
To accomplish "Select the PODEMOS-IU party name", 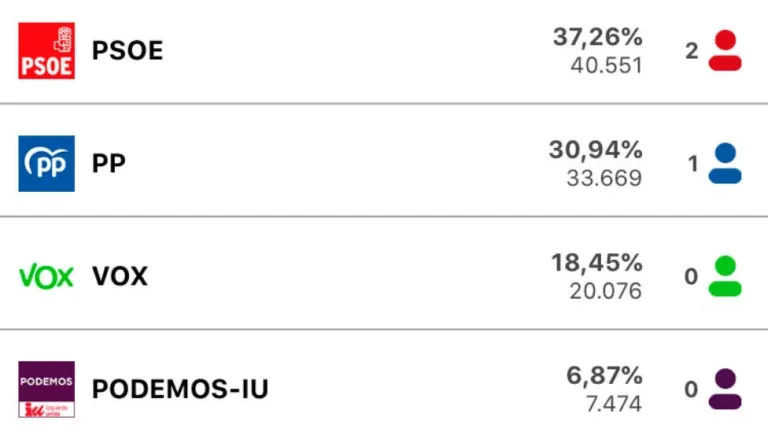I will (180, 390).
